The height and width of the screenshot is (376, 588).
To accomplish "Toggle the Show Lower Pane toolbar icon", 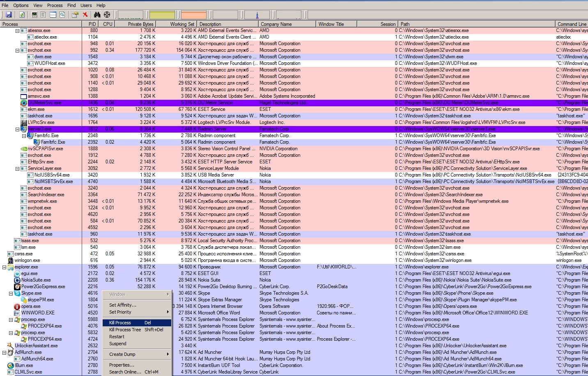I will point(53,15).
